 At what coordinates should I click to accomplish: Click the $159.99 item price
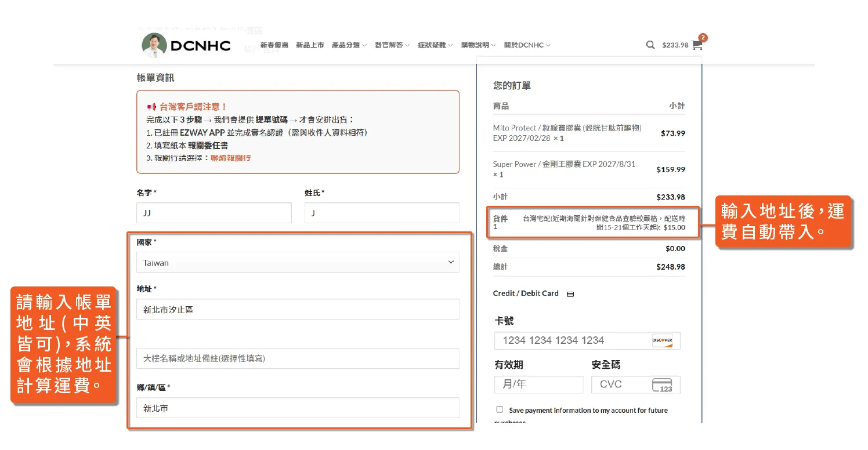671,170
